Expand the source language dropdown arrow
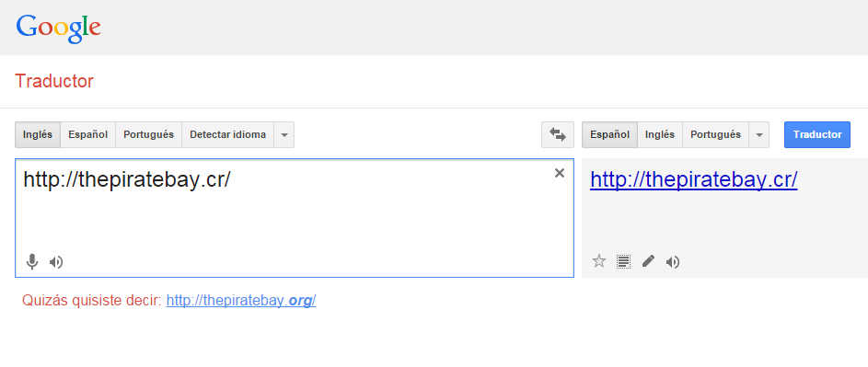Viewport: 868px width, 367px height. (x=284, y=134)
